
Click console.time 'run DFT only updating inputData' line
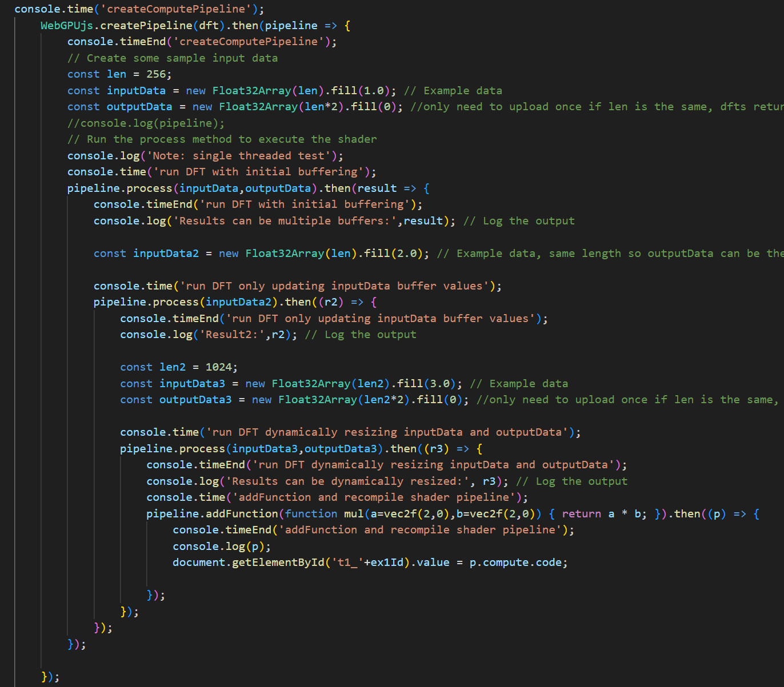pyautogui.click(x=298, y=286)
